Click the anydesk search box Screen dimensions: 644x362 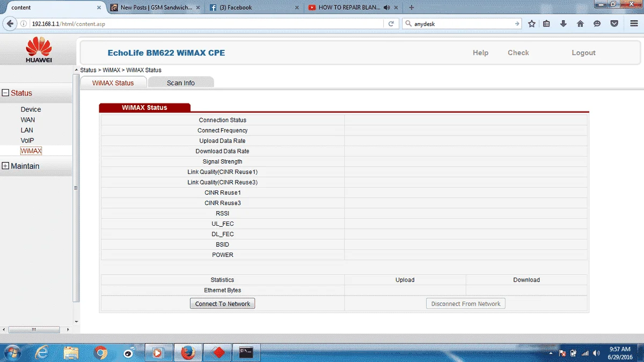point(462,24)
